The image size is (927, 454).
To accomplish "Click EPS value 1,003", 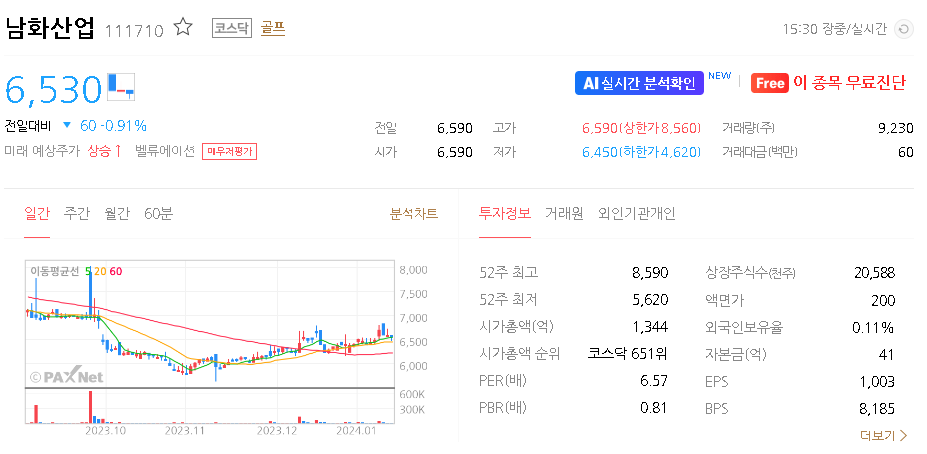I will pos(877,382).
